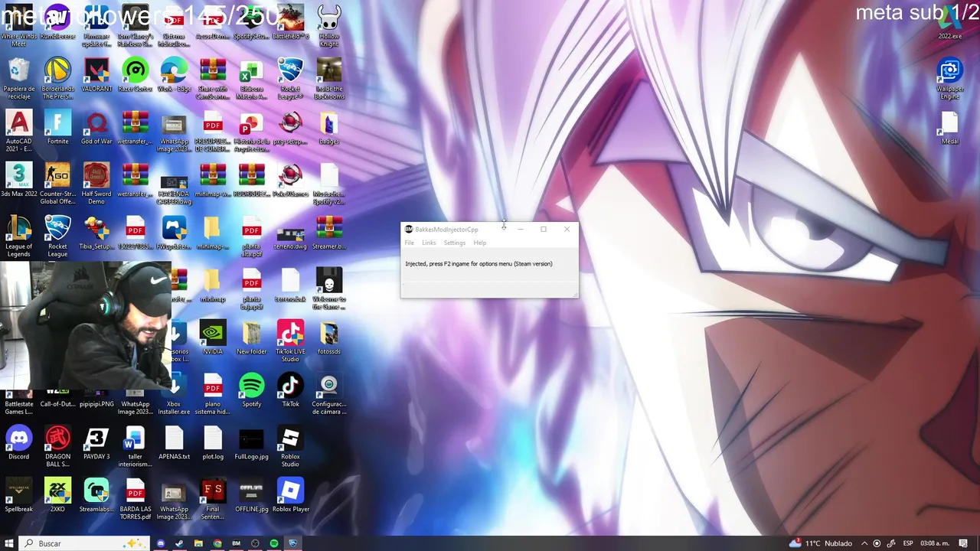Open the 11°C Nublado weather widget
980x551 pixels.
pos(821,543)
